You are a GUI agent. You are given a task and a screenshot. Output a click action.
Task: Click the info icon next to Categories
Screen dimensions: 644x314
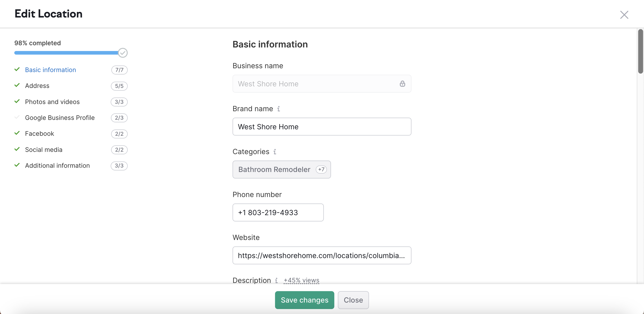(275, 152)
